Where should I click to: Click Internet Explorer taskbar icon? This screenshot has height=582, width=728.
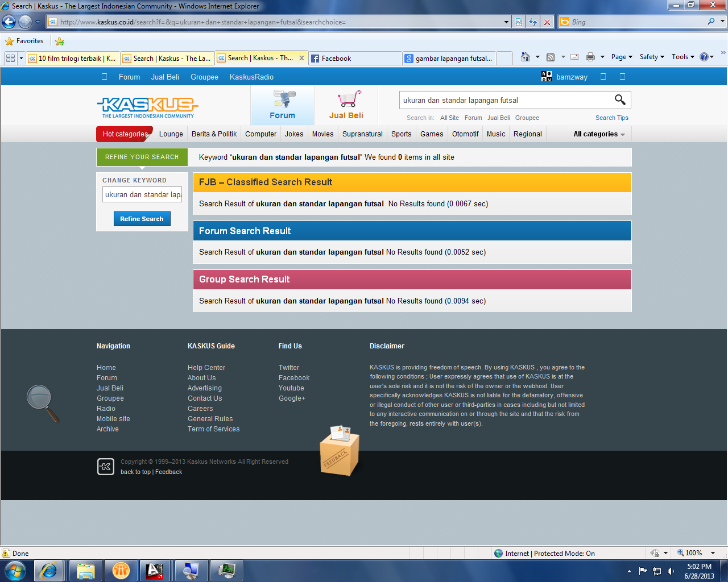click(x=48, y=570)
